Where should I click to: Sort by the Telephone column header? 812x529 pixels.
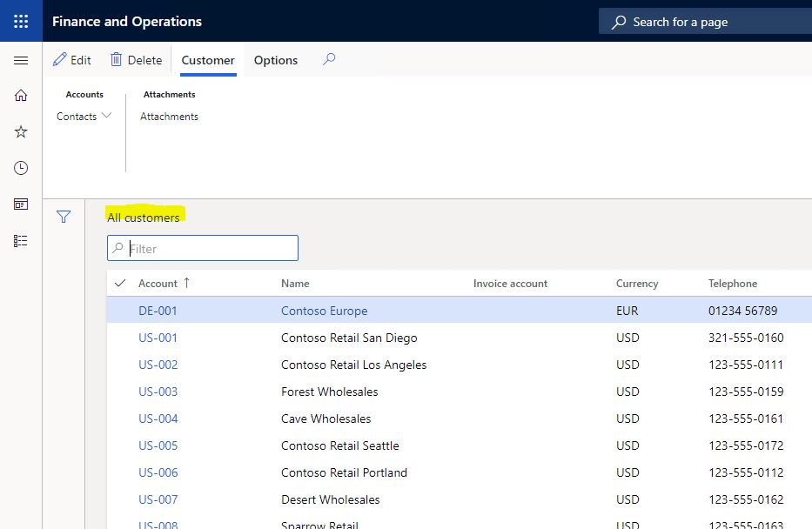click(x=733, y=283)
